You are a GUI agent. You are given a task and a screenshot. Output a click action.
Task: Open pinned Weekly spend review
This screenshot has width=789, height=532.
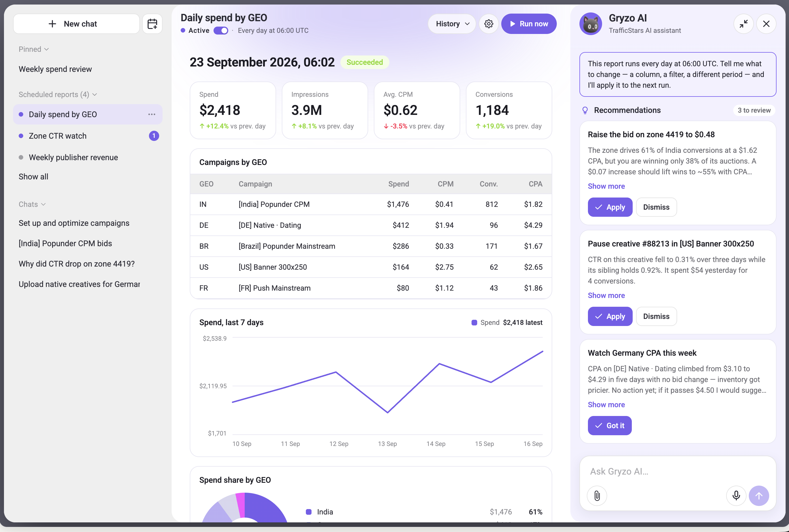pos(55,69)
